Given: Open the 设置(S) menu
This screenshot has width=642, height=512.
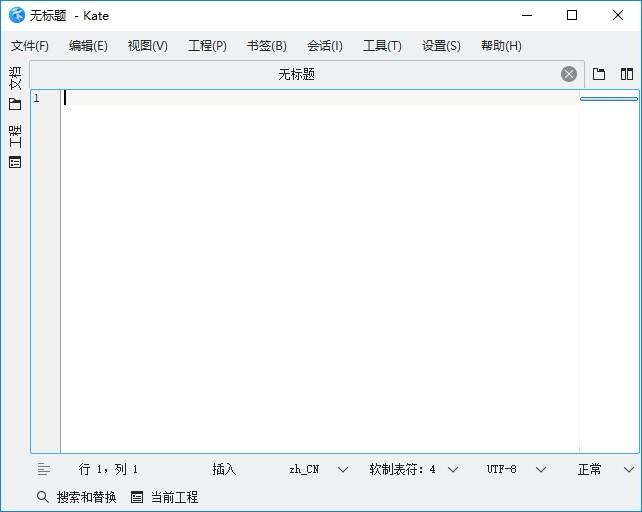Looking at the screenshot, I should click(x=441, y=45).
